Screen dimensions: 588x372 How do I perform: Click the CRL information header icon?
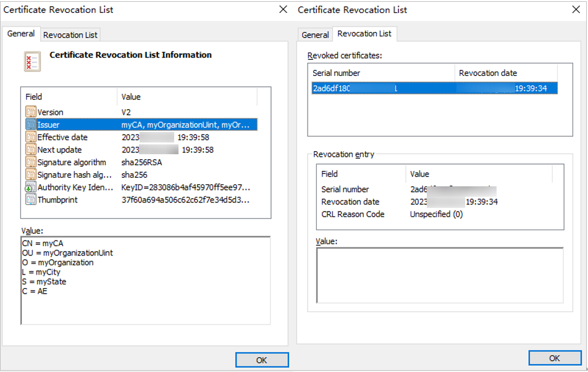(32, 61)
